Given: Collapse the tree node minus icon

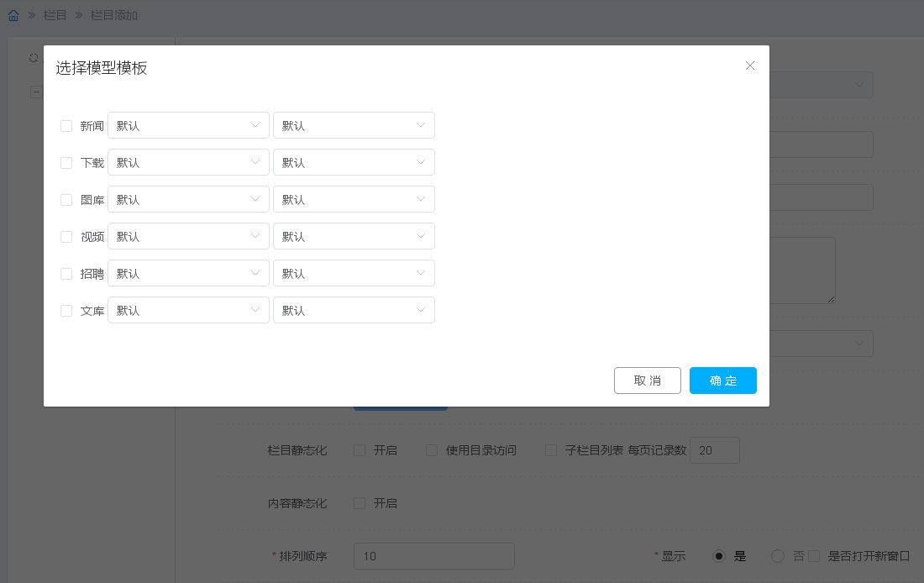Looking at the screenshot, I should point(36,92).
